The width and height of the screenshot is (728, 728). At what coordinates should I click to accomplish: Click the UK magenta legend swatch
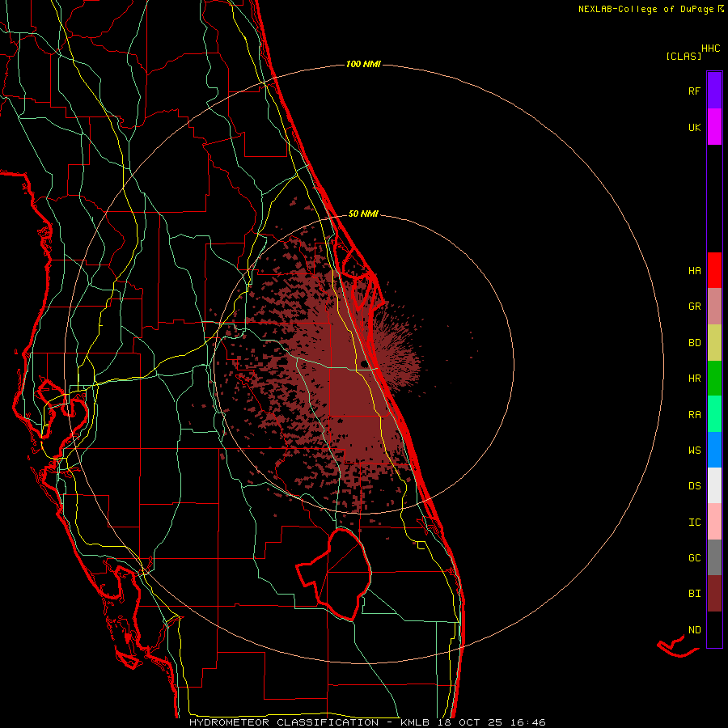coord(714,127)
